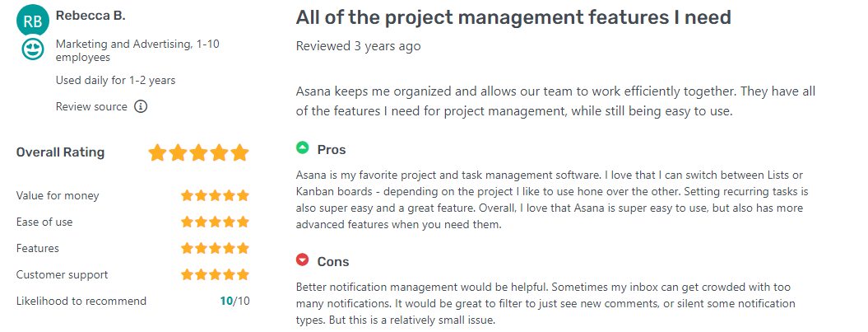
Task: Click the 10/10 likelihood to recommend score
Action: click(234, 301)
